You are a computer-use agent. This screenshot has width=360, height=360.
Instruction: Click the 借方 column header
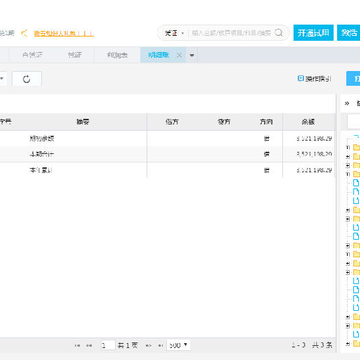pyautogui.click(x=172, y=122)
